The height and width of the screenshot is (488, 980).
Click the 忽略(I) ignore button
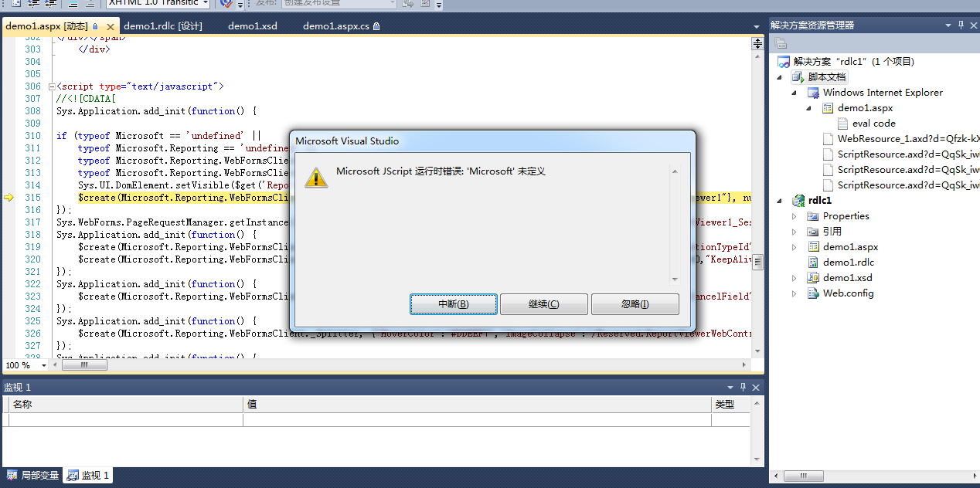[635, 304]
